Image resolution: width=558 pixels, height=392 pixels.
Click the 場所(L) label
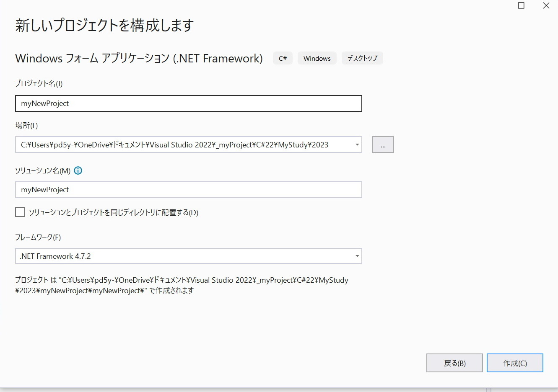pos(26,125)
